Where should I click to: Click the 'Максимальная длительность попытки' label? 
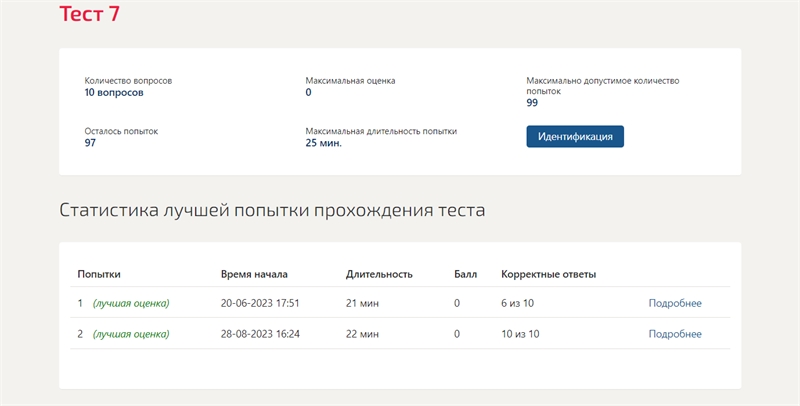(381, 131)
